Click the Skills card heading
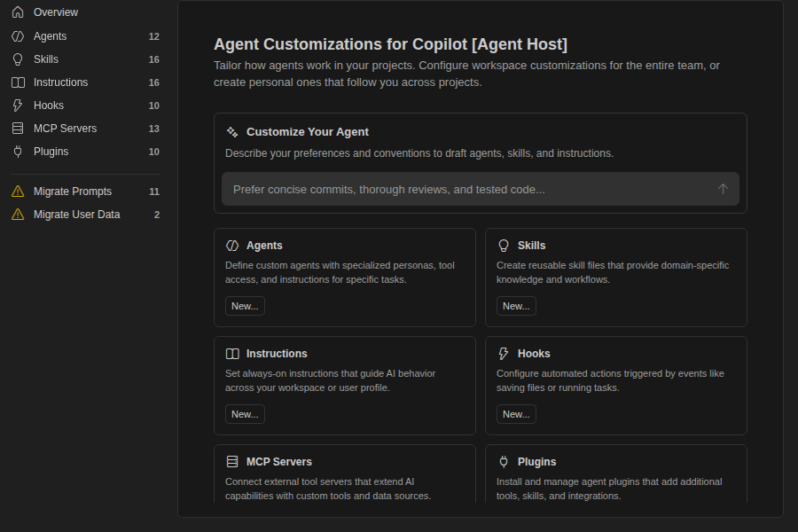 531,246
